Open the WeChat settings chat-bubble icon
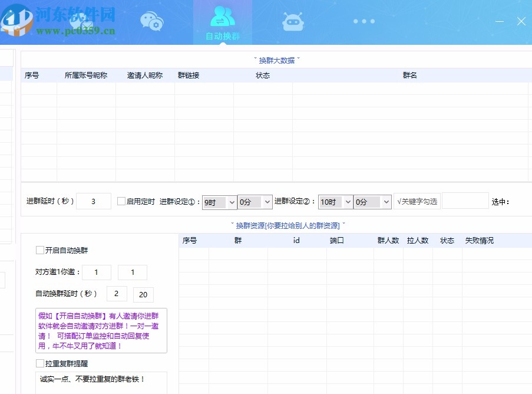 pos(151,21)
